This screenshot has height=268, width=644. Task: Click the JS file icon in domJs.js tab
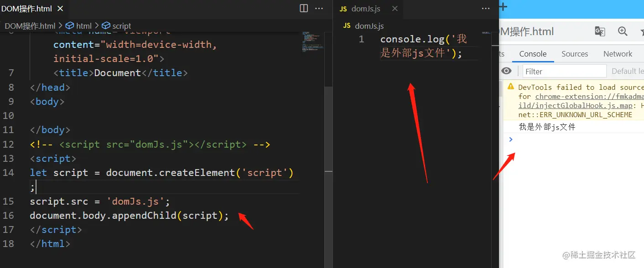(x=343, y=9)
